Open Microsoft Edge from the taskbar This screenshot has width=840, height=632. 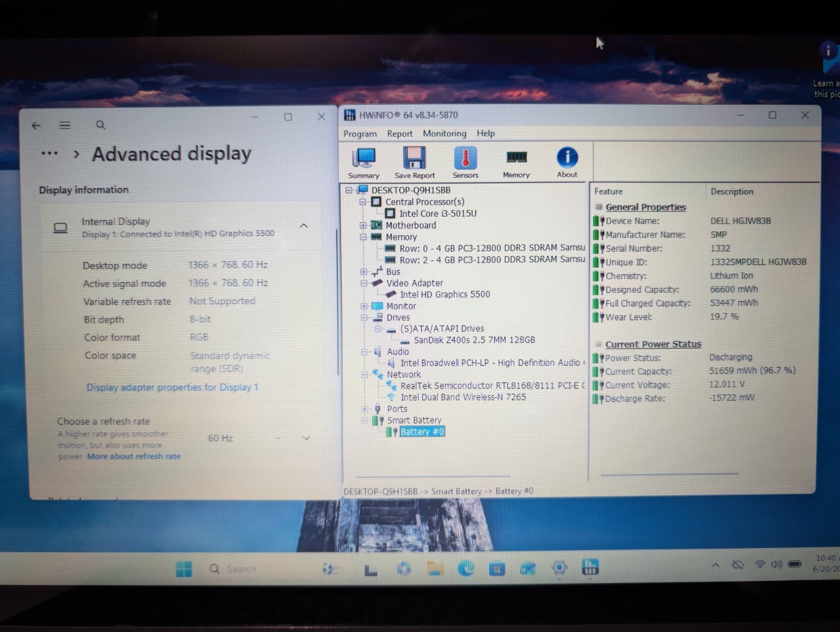click(x=466, y=568)
